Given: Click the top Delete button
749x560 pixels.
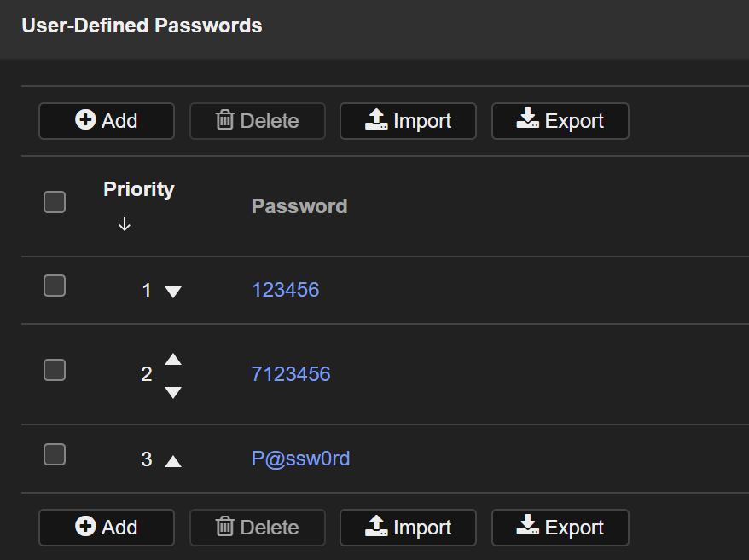Looking at the screenshot, I should (x=257, y=121).
